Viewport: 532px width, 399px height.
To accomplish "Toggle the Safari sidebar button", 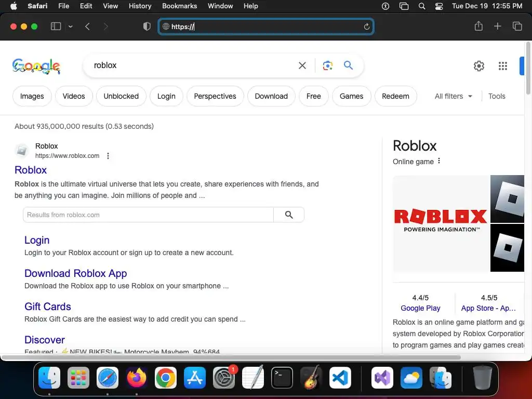I will point(56,26).
